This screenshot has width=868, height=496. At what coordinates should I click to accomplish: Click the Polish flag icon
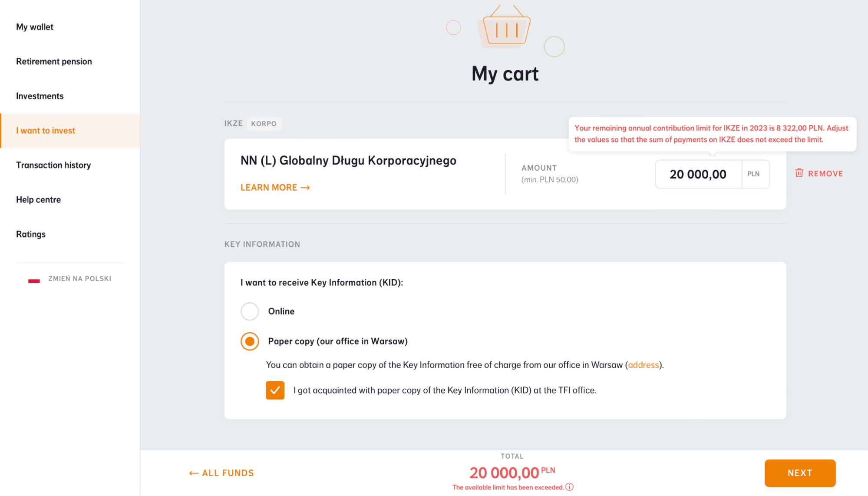pyautogui.click(x=34, y=279)
